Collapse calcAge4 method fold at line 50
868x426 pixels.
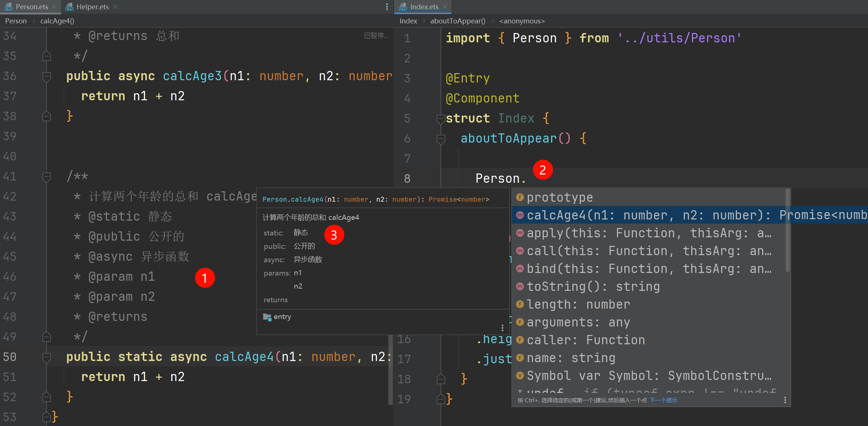point(46,357)
